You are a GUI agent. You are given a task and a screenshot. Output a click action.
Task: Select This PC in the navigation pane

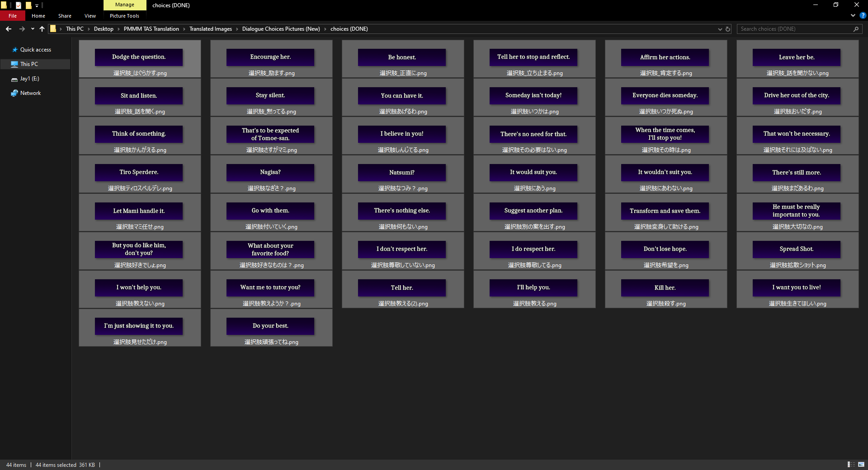[35, 64]
